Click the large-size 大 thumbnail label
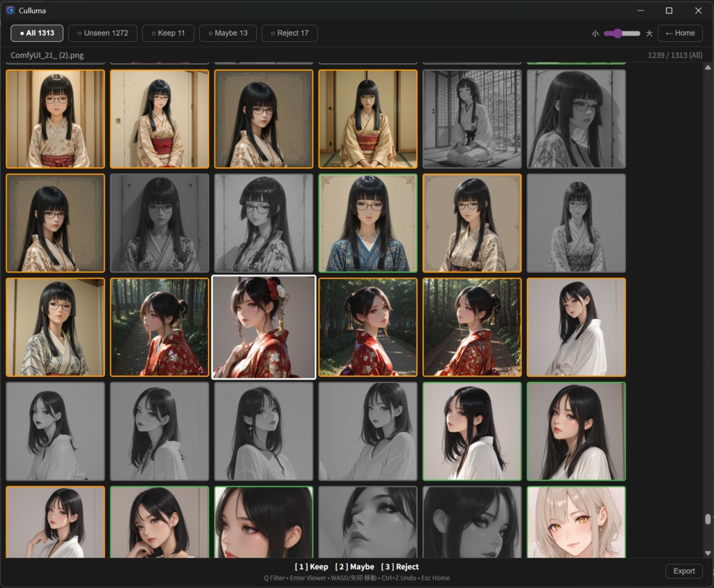 649,33
